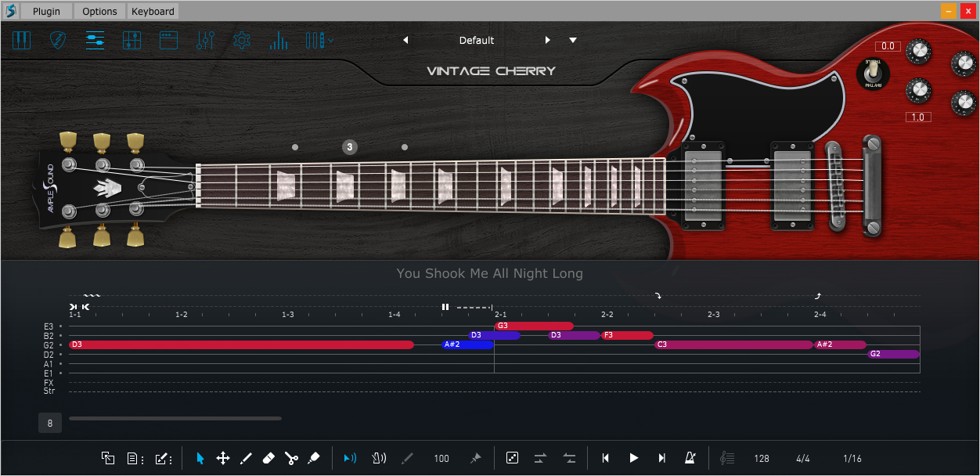Choose the pencil draw tool
The height and width of the screenshot is (476, 980).
[245, 458]
